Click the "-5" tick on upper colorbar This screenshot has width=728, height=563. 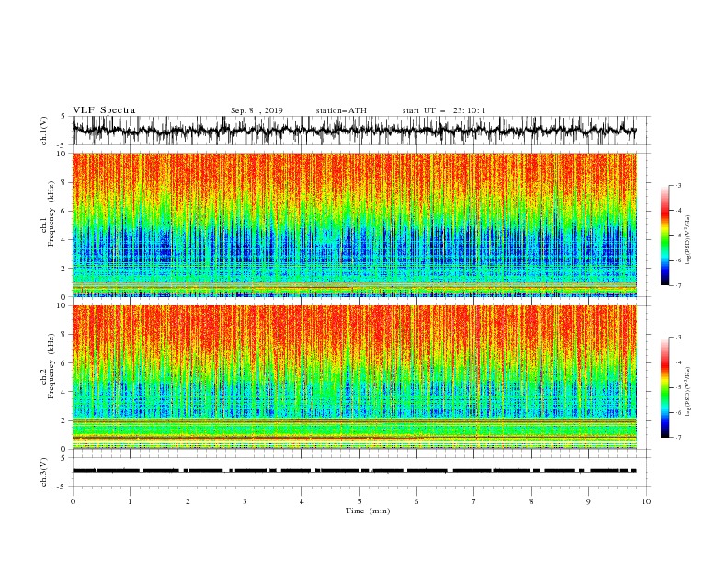point(678,236)
